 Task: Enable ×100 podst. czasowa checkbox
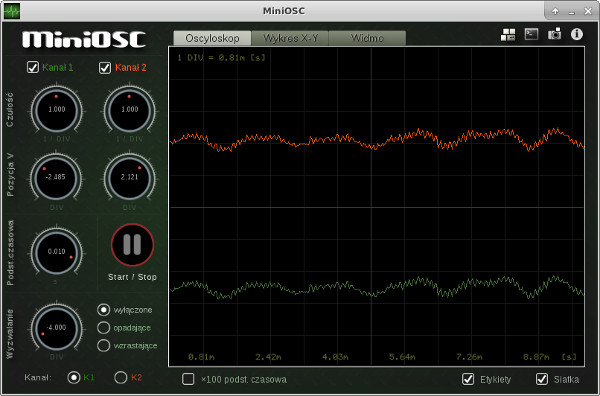click(x=188, y=379)
